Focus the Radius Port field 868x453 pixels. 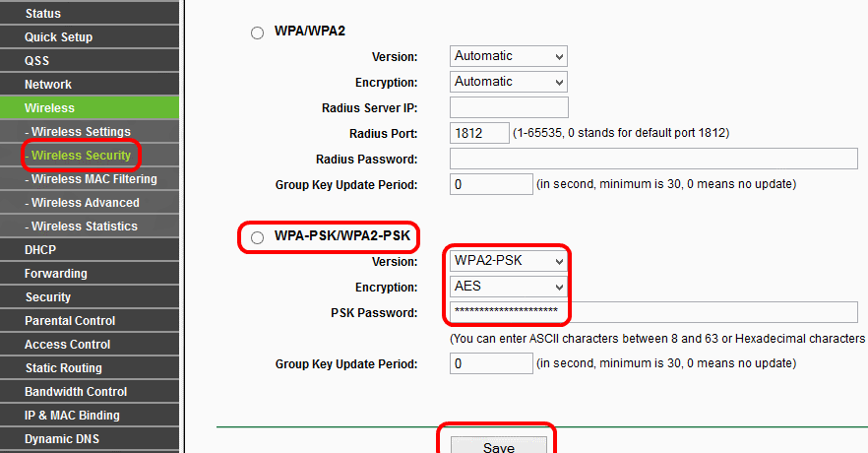[479, 133]
